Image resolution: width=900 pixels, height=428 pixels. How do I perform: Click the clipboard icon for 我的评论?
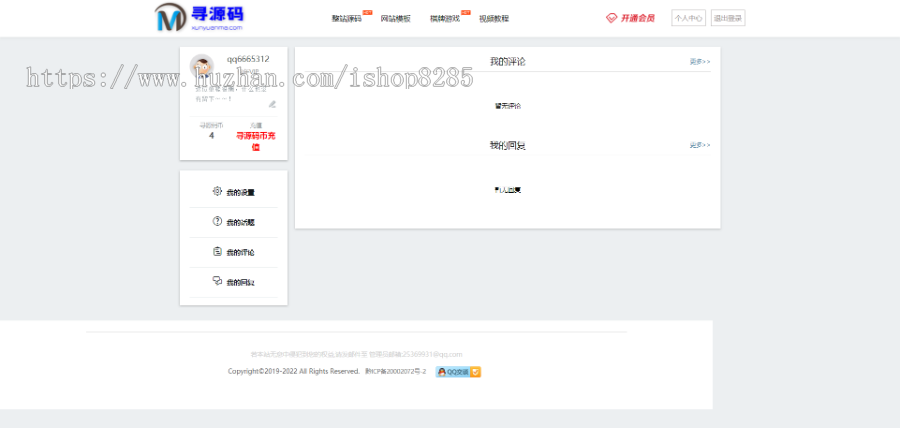coord(217,251)
